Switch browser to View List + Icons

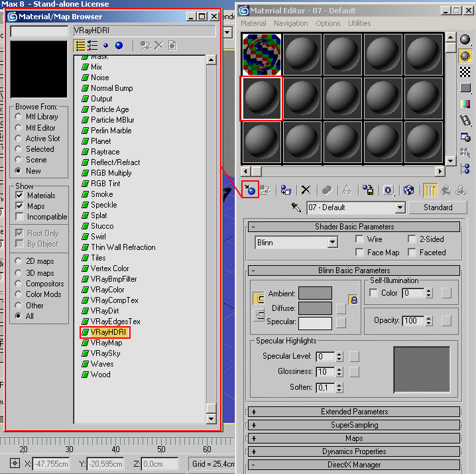[93, 46]
